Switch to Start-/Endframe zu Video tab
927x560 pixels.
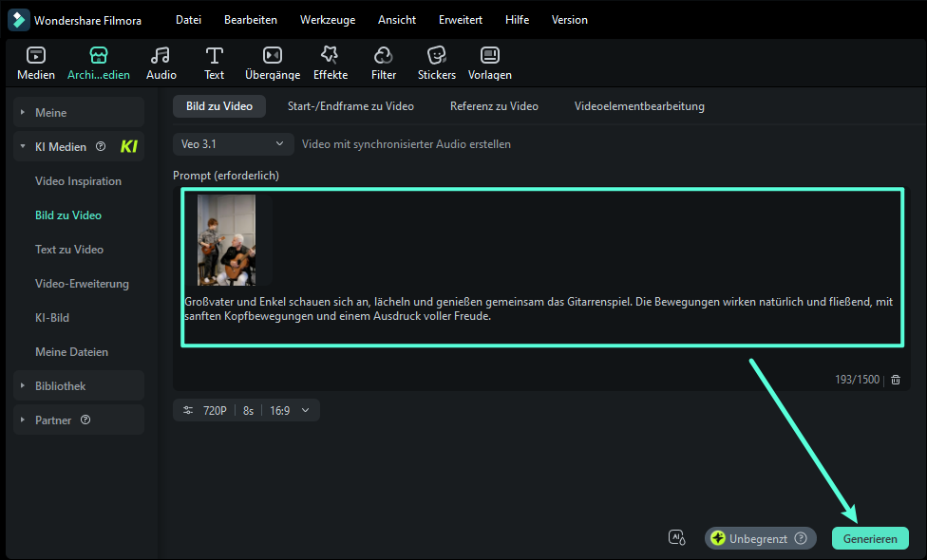pos(350,106)
